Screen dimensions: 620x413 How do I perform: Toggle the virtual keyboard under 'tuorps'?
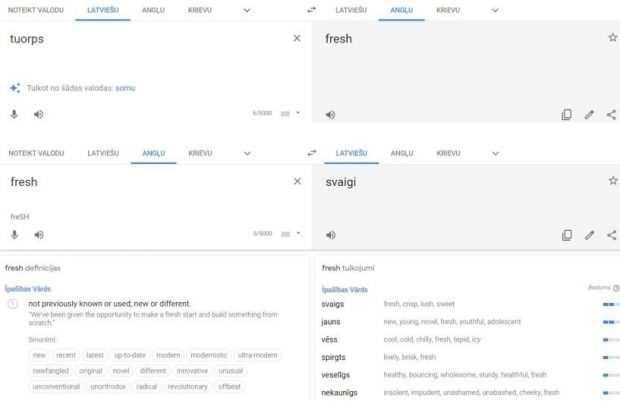click(x=283, y=114)
